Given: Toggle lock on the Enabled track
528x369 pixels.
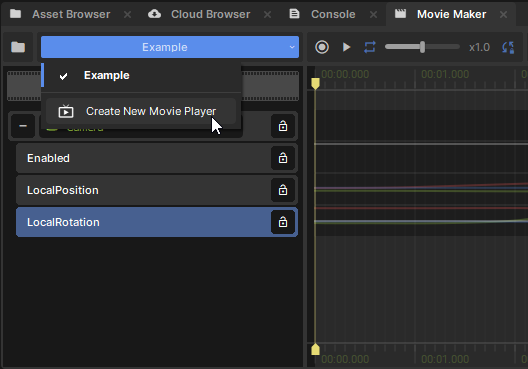Looking at the screenshot, I should coord(283,158).
